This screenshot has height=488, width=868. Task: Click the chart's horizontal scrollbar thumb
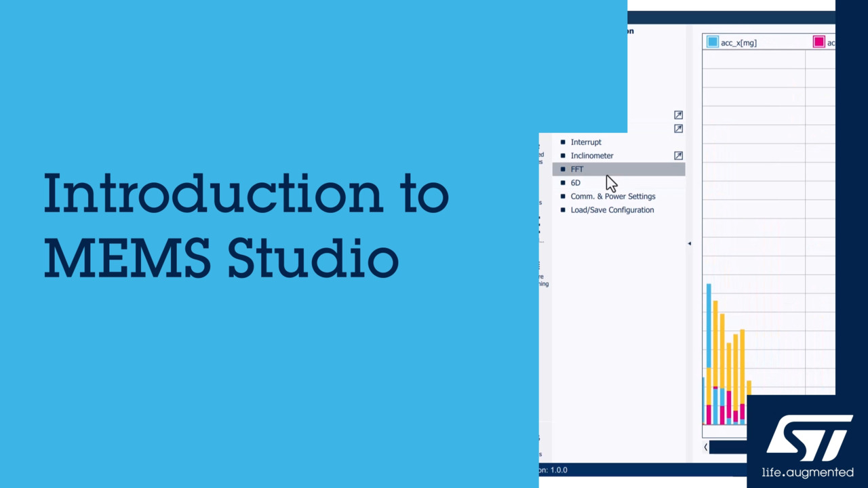[x=728, y=447]
